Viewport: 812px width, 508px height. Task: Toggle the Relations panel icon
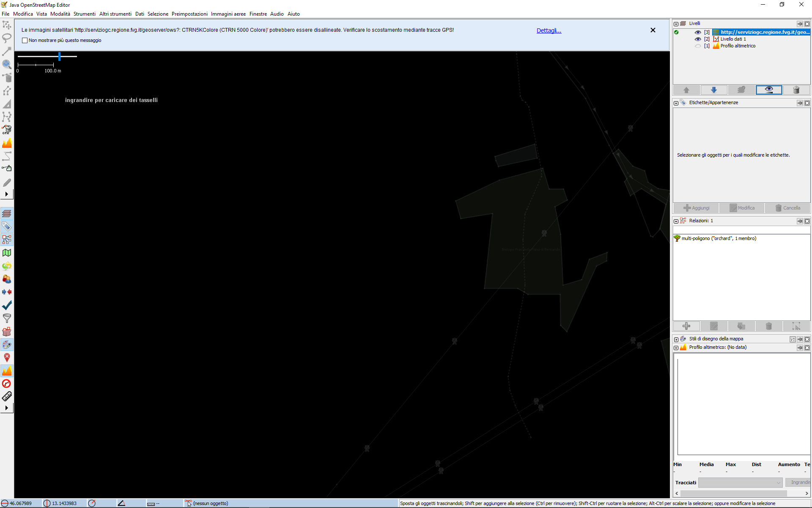click(x=7, y=240)
